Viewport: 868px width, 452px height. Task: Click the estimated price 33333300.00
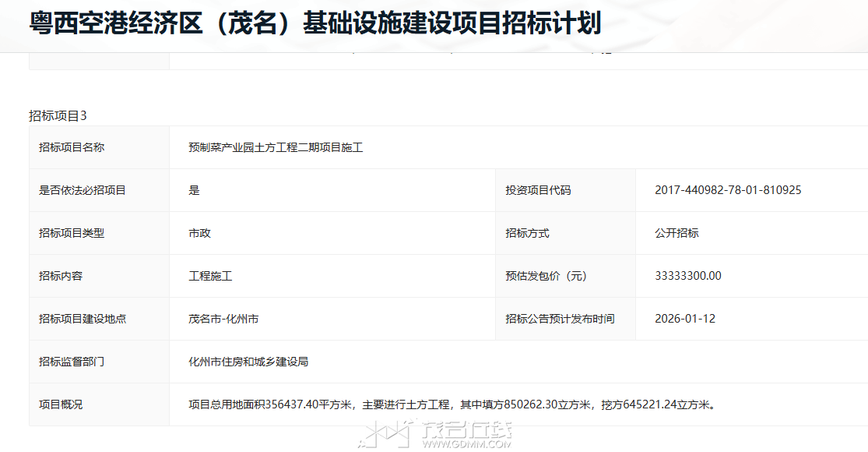tap(688, 276)
